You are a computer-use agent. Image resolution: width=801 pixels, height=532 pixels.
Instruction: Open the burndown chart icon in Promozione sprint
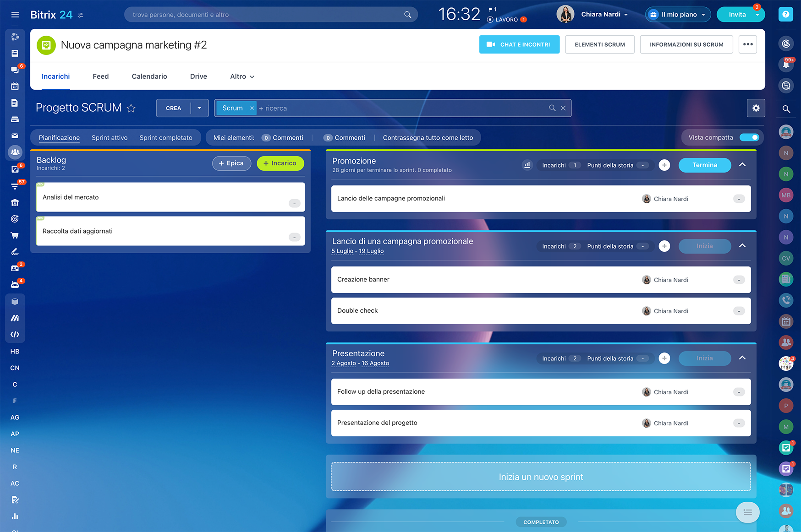tap(527, 165)
